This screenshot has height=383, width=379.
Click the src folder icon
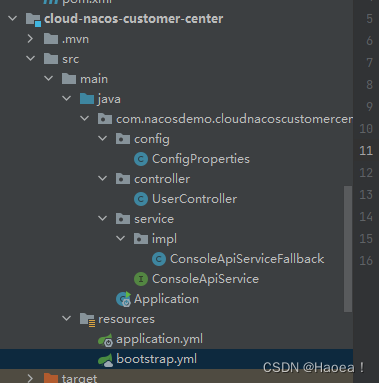(51, 59)
